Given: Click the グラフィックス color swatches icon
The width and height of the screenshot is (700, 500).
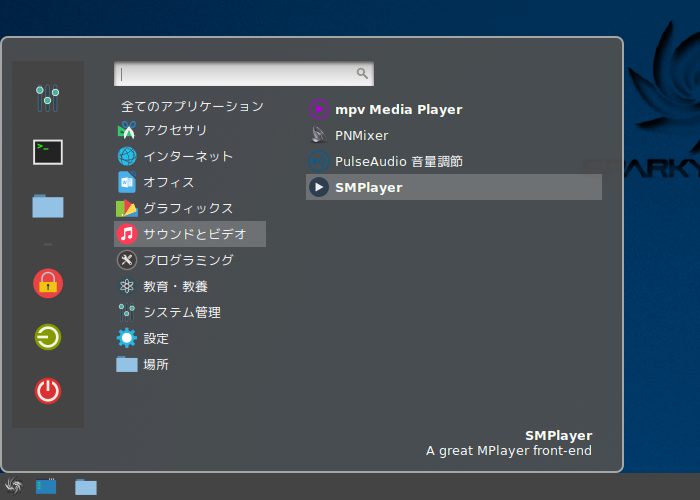Looking at the screenshot, I should (x=127, y=208).
